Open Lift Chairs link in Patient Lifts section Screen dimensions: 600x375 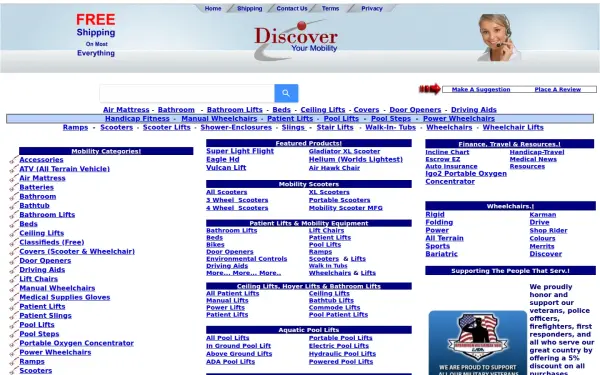point(326,230)
